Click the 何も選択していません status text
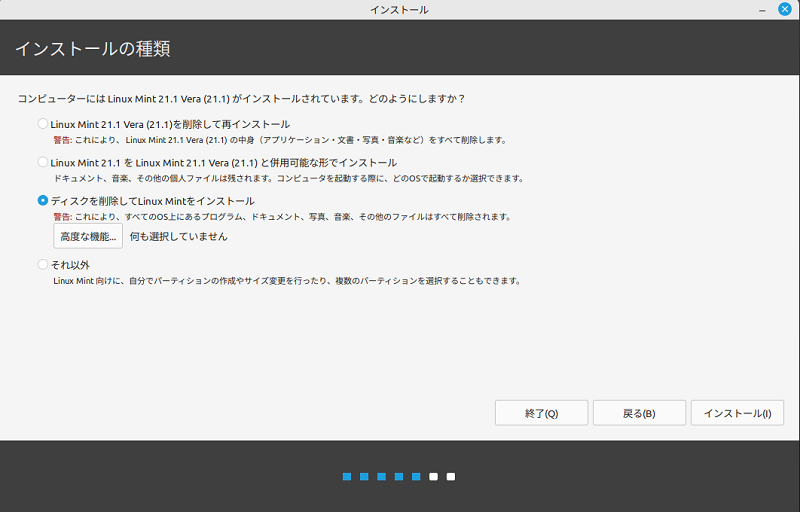 (x=179, y=237)
